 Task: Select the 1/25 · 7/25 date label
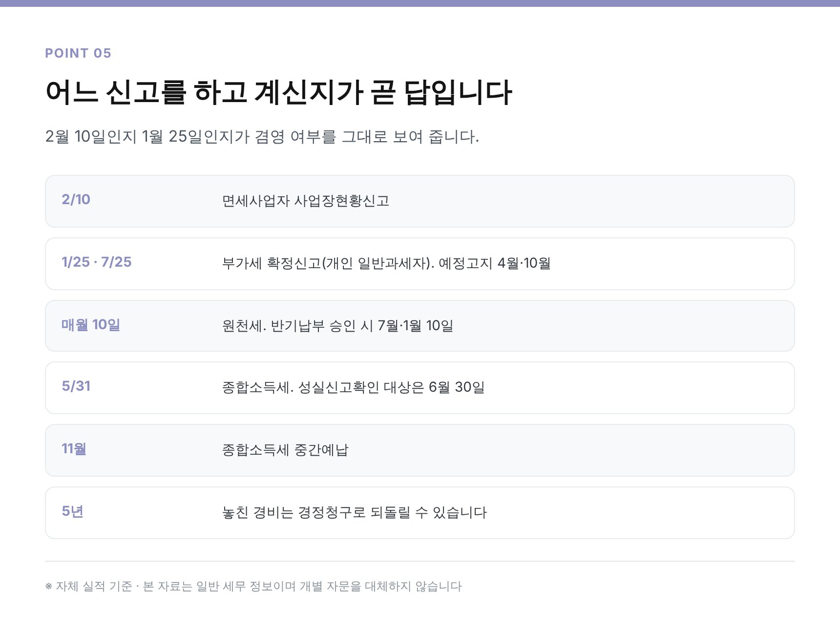click(x=97, y=262)
